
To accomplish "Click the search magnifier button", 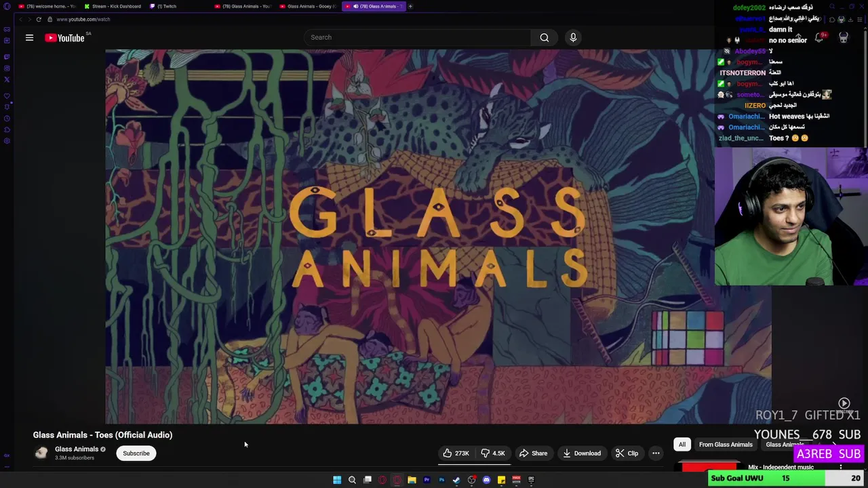I will point(544,37).
